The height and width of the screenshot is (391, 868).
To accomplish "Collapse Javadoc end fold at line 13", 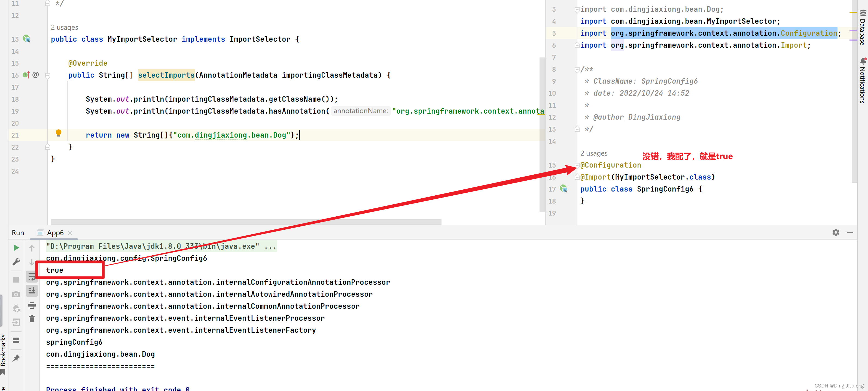I will [x=577, y=129].
